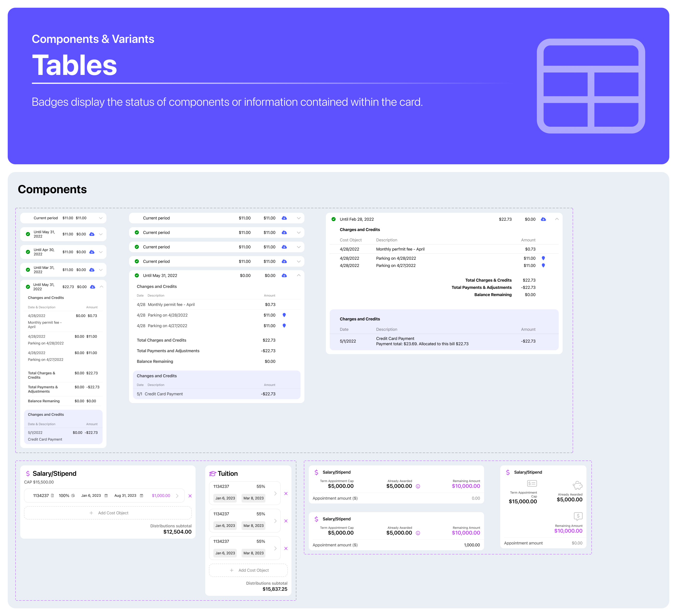
Task: Click the pie chart icon beside 100%
Action: tap(73, 495)
